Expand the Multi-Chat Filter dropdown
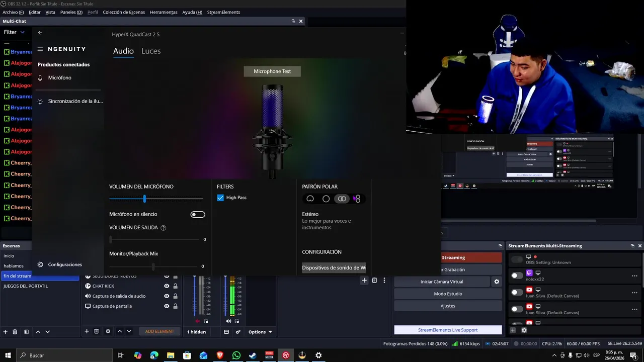The height and width of the screenshot is (362, 644). point(14,32)
